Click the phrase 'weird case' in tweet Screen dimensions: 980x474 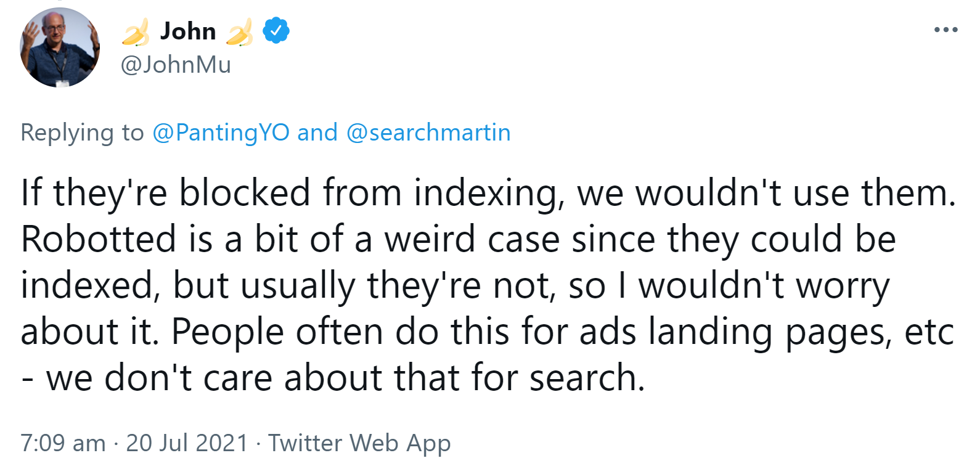(472, 239)
